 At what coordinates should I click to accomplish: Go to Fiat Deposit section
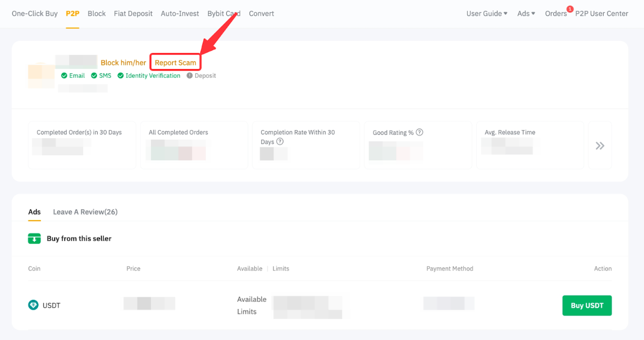133,13
